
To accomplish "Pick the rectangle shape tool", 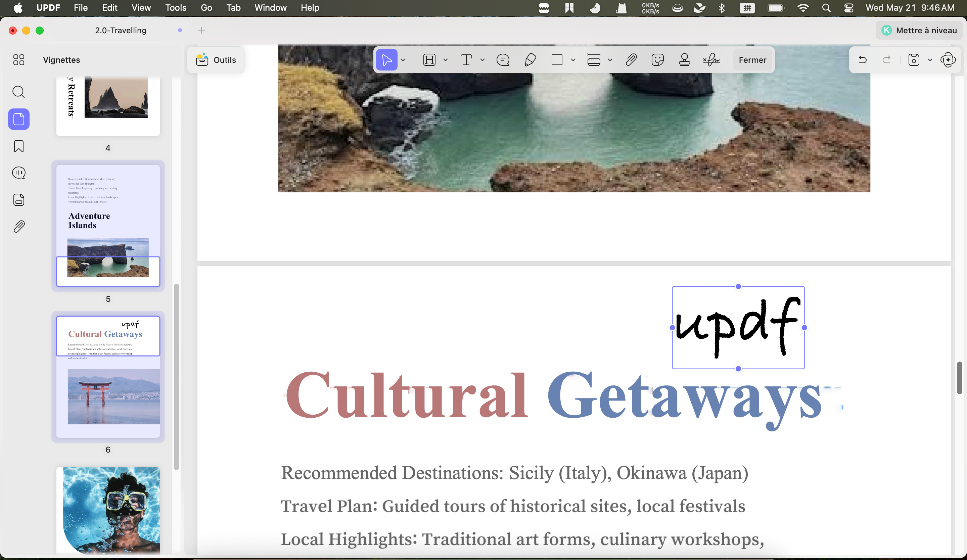I will tap(557, 60).
